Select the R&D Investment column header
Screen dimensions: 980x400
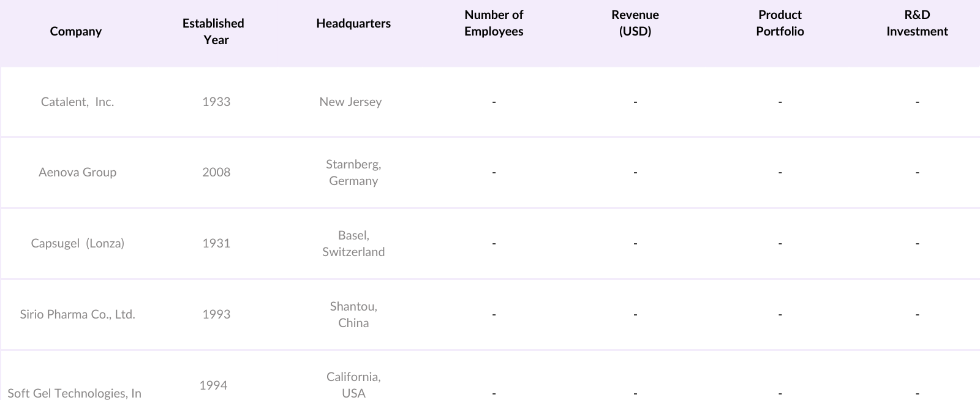pyautogui.click(x=917, y=23)
